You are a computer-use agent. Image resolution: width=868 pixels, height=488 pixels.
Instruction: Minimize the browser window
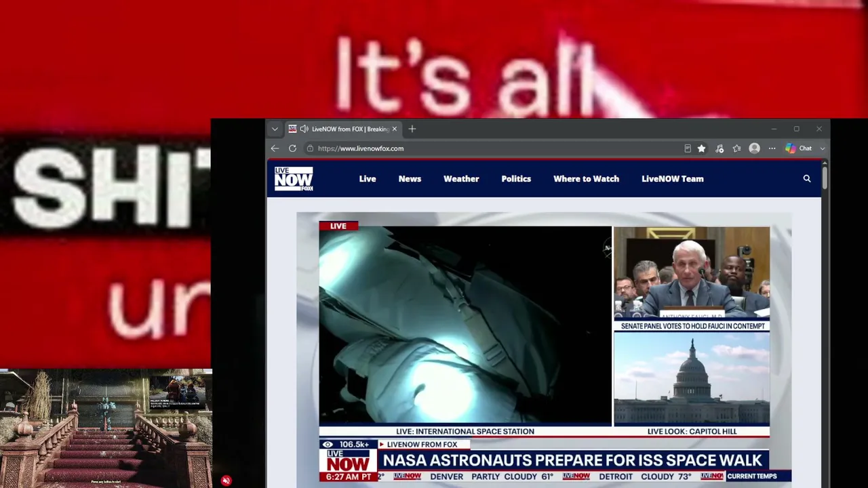[774, 129]
